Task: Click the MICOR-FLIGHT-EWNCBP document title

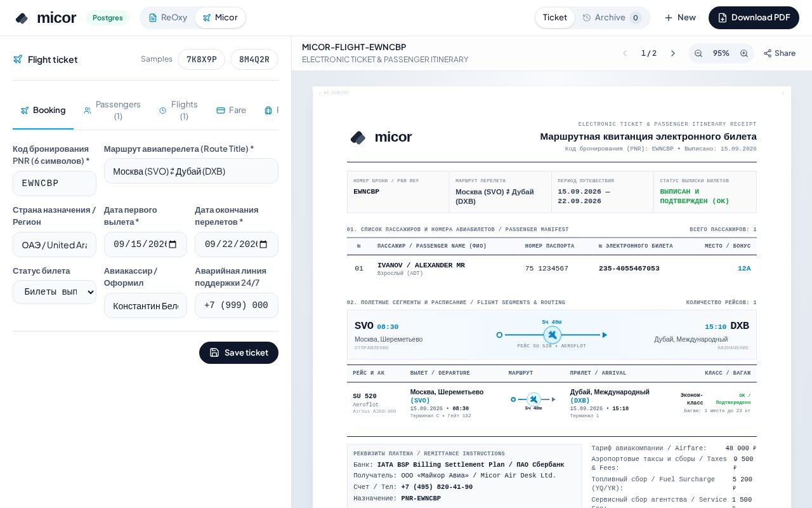Action: 354,47
